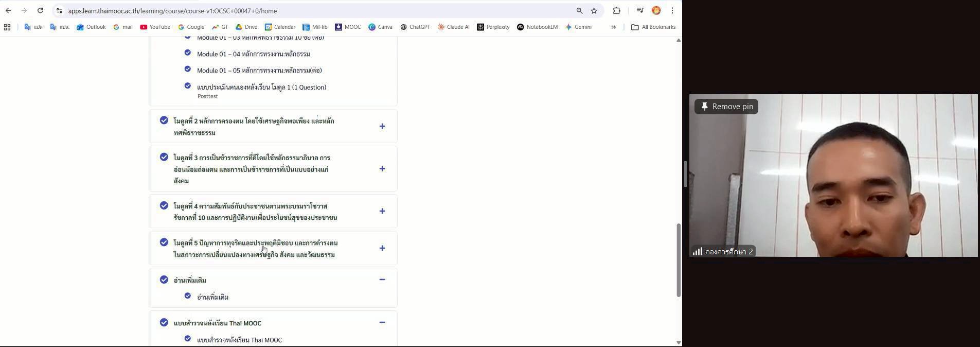Click the page vertical scrollbar thumb
The width and height of the screenshot is (980, 347).
(x=679, y=260)
